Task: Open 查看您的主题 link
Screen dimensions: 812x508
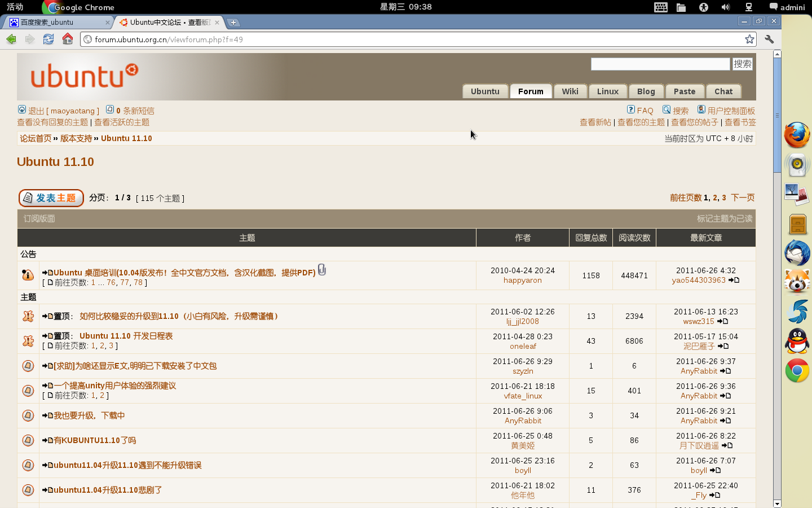Action: (641, 122)
